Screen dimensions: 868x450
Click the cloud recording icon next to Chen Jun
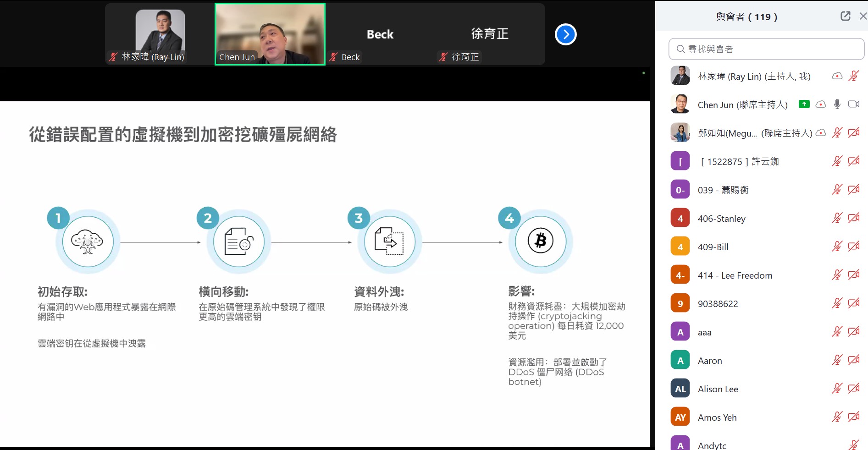coord(821,104)
